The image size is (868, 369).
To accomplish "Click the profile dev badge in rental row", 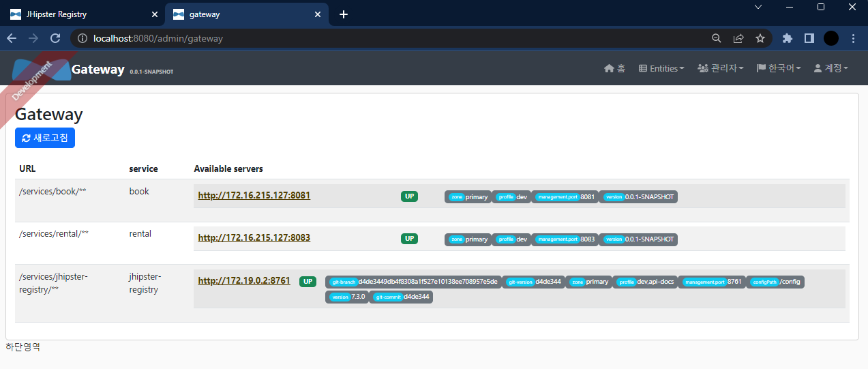I will pos(511,239).
